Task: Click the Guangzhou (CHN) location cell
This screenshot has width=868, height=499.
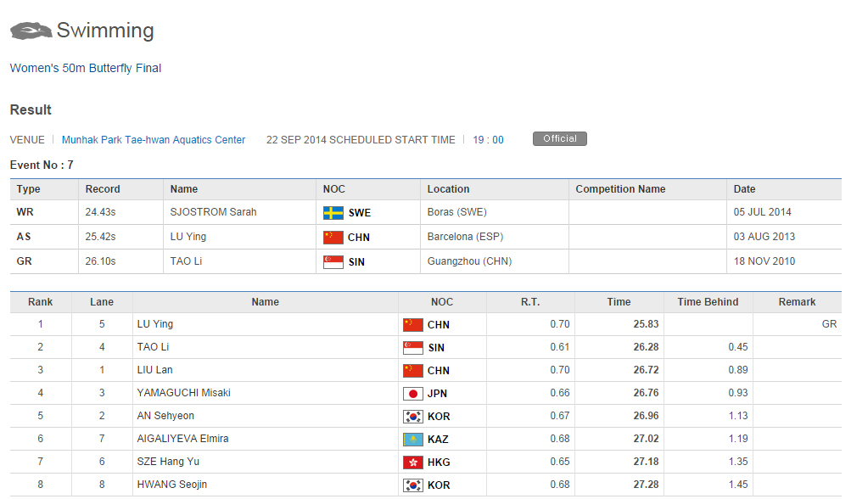Action: click(x=469, y=261)
